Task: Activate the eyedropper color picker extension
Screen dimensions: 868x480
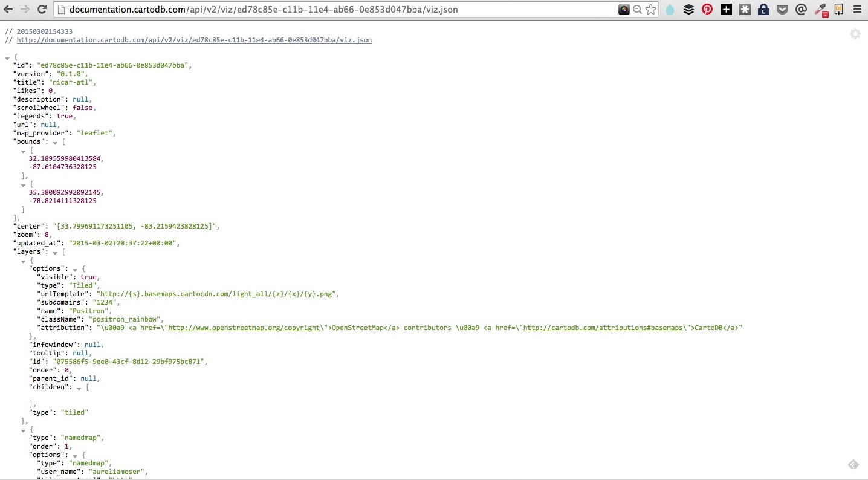Action: click(821, 10)
